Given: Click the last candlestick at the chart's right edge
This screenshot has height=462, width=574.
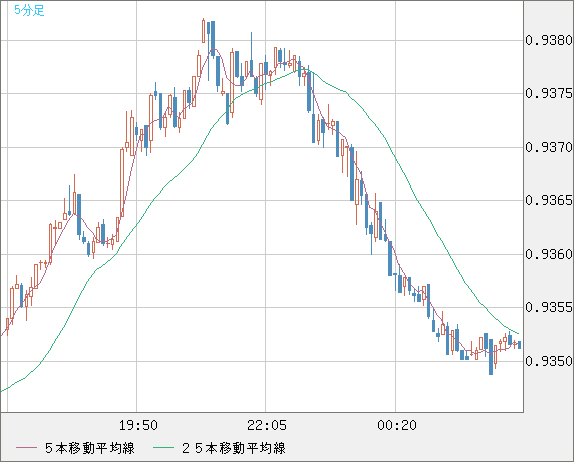Looking at the screenshot, I should click(x=519, y=345).
